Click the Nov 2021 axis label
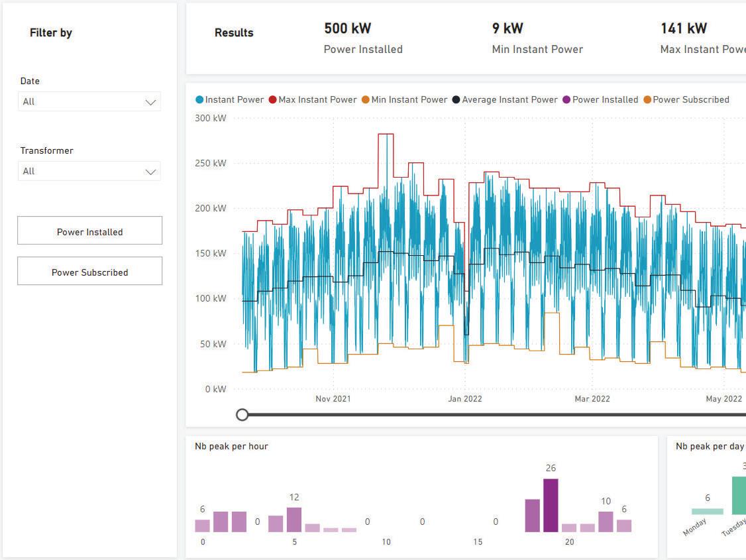746x560 pixels. pos(333,399)
